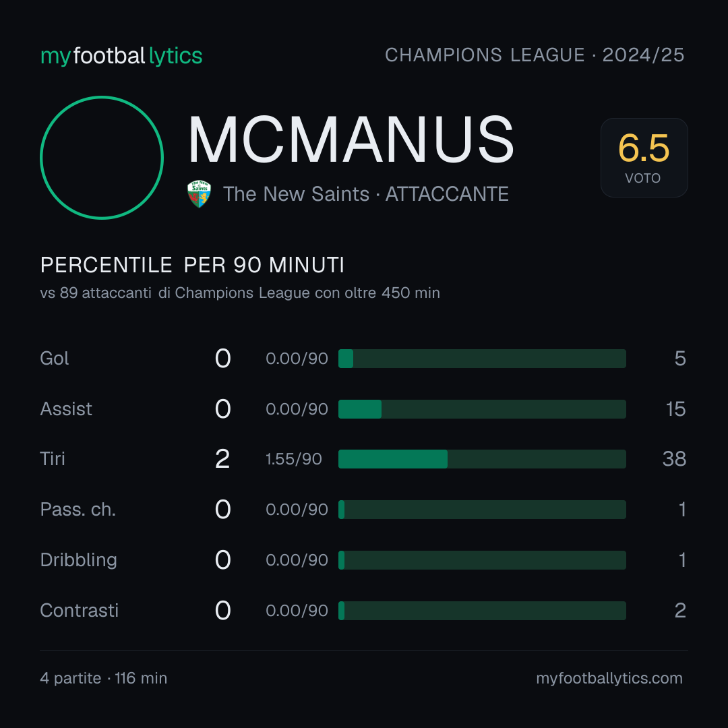The image size is (728, 728).
Task: Select the 6.5 Voto rating badge
Action: click(x=644, y=157)
